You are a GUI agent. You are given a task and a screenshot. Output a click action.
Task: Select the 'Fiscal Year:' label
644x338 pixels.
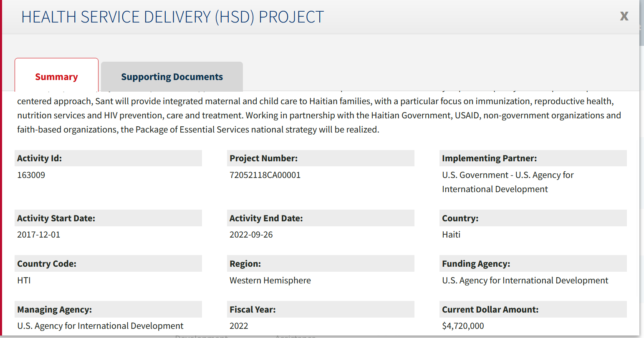click(253, 310)
